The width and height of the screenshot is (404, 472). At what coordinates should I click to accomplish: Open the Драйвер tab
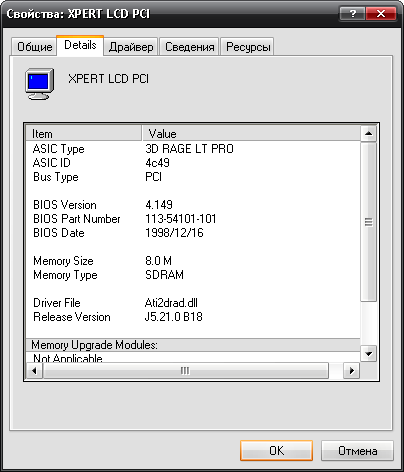click(131, 47)
